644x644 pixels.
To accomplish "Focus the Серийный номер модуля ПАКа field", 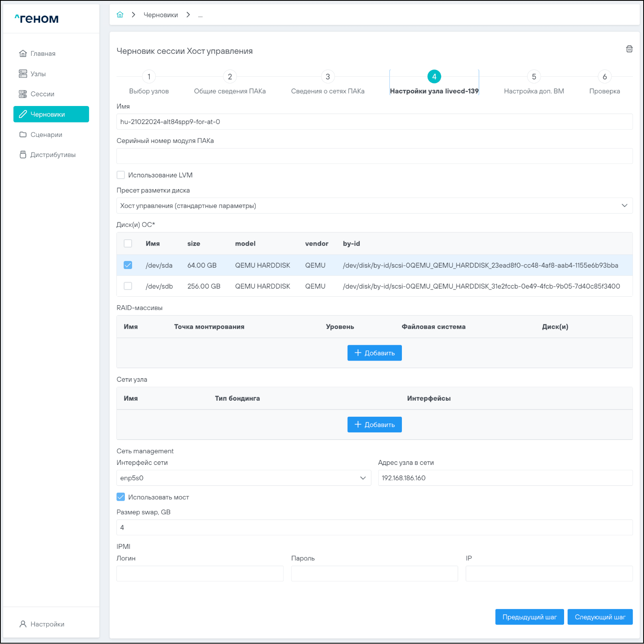I will (374, 156).
